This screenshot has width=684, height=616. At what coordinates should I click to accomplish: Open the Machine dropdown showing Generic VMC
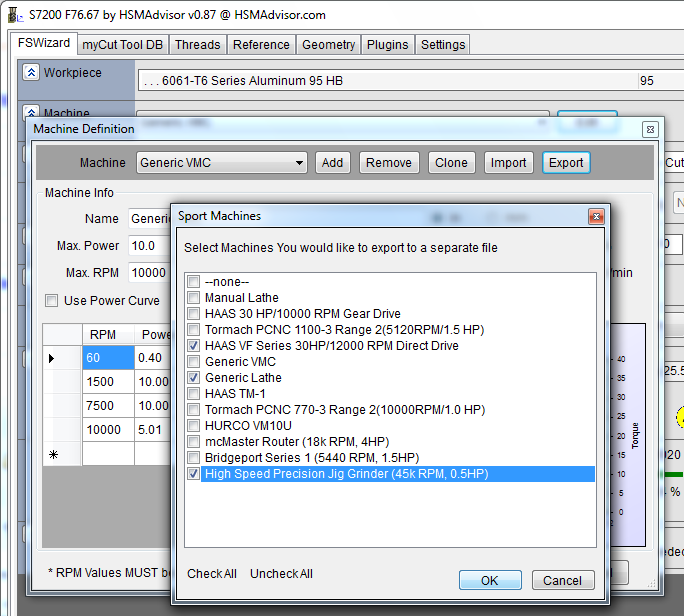point(222,163)
